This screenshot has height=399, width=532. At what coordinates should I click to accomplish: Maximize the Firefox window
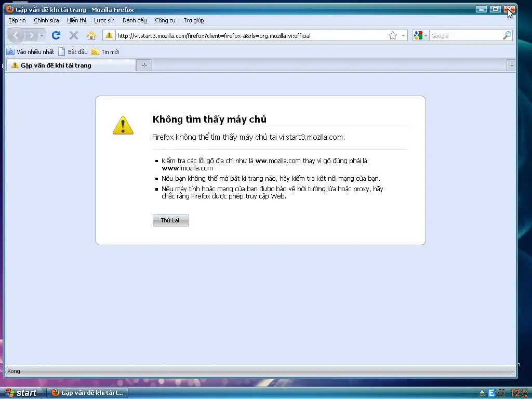coord(495,9)
